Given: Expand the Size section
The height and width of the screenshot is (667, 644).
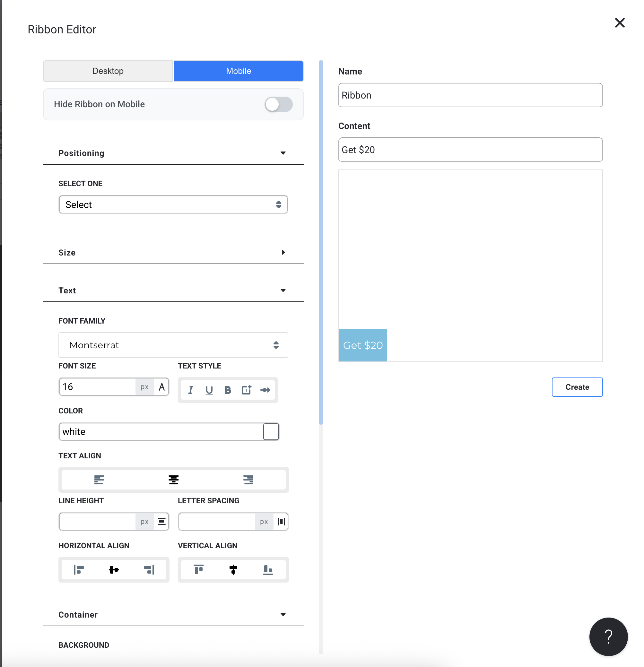Looking at the screenshot, I should pos(173,253).
